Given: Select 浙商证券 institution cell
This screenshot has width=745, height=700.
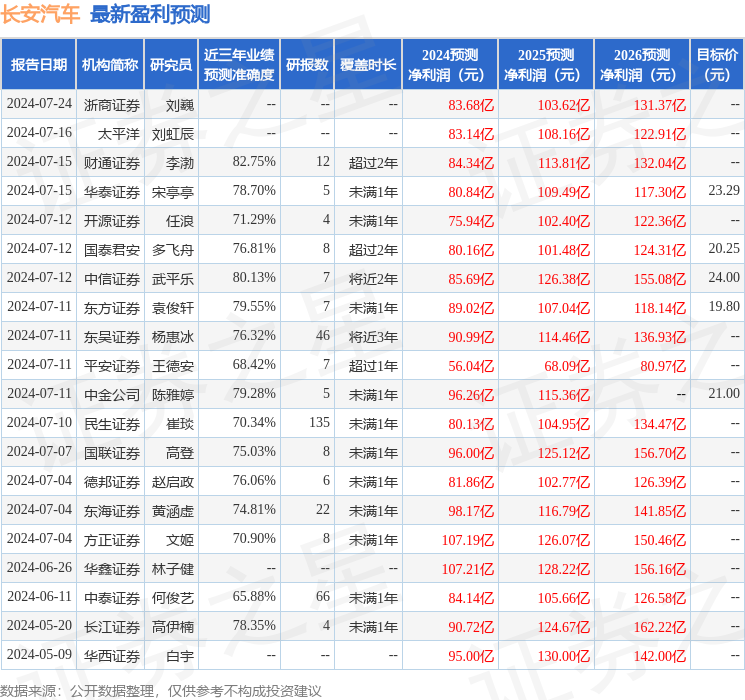Looking at the screenshot, I should (112, 105).
